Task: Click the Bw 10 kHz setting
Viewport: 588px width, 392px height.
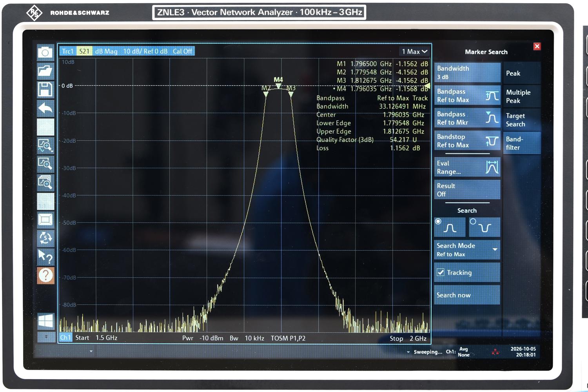Action: 247,338
